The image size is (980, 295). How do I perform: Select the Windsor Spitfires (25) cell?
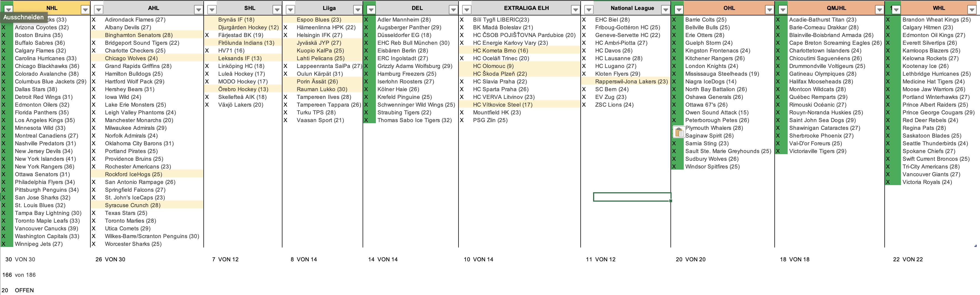pos(729,167)
